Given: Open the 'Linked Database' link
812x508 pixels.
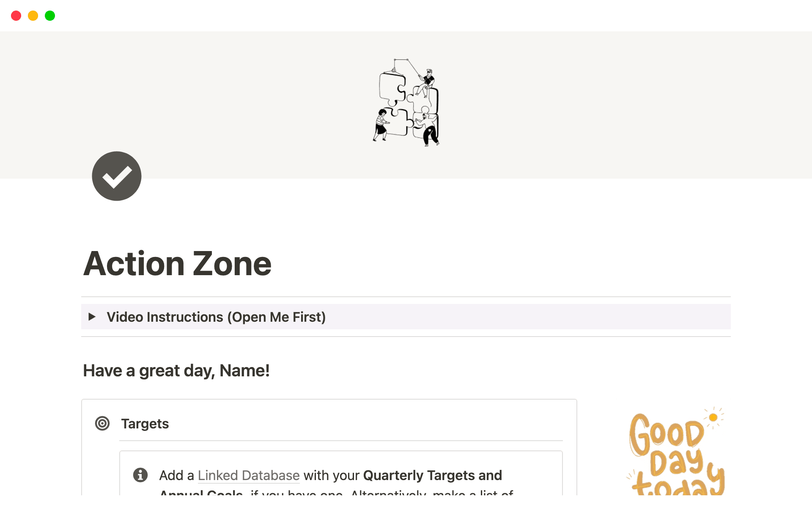Looking at the screenshot, I should pyautogui.click(x=248, y=475).
